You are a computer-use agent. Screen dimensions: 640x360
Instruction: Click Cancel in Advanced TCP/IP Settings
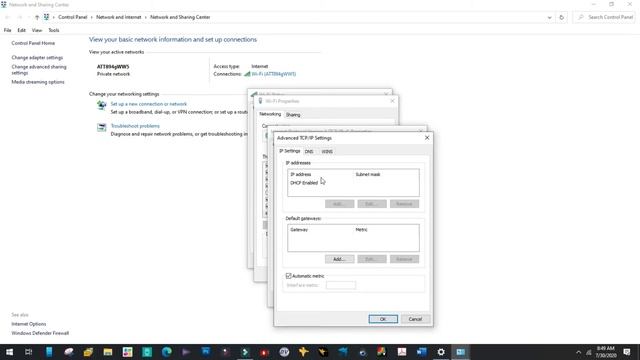(x=415, y=319)
